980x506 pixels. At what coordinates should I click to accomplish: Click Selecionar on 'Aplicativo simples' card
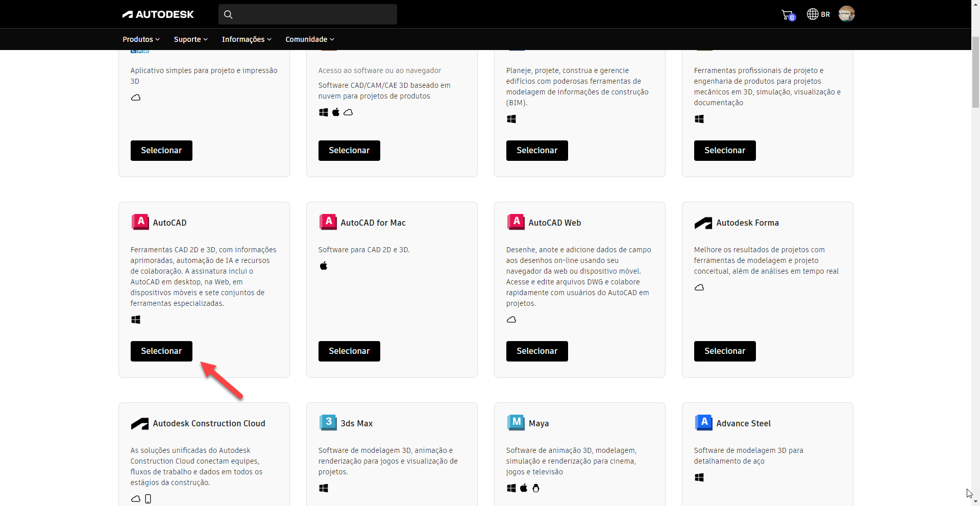point(161,151)
